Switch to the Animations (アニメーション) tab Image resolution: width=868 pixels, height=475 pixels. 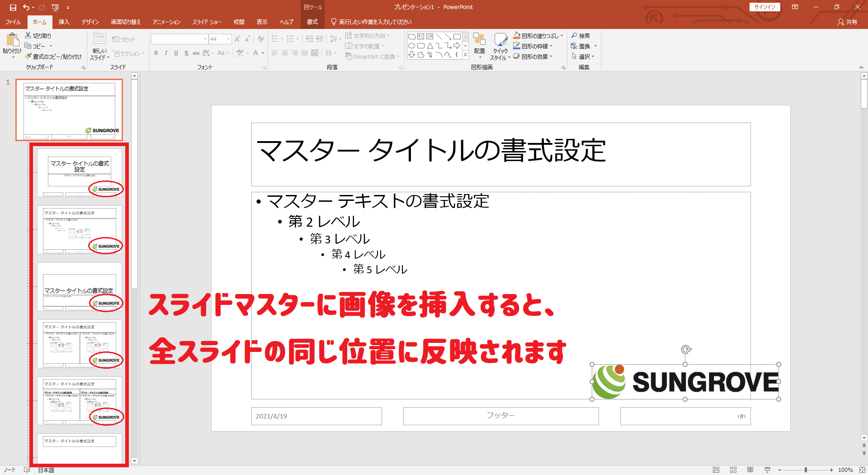point(166,22)
